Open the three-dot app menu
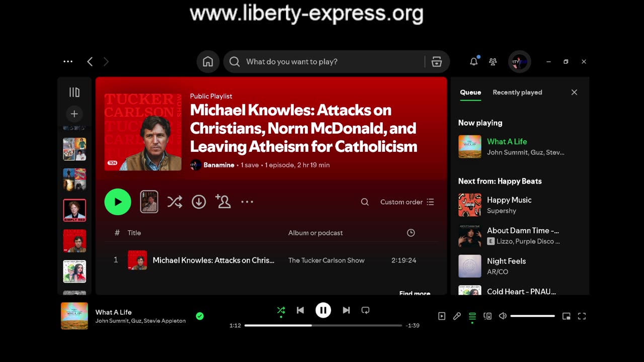The image size is (644, 362). tap(68, 61)
